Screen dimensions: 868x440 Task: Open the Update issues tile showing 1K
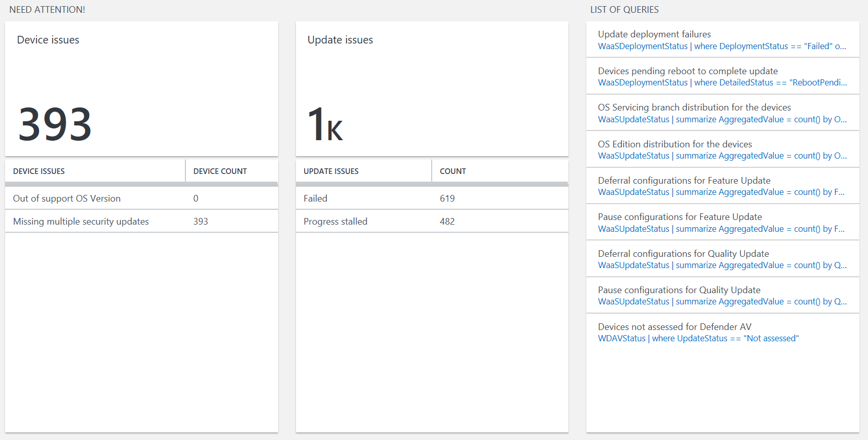pos(432,89)
